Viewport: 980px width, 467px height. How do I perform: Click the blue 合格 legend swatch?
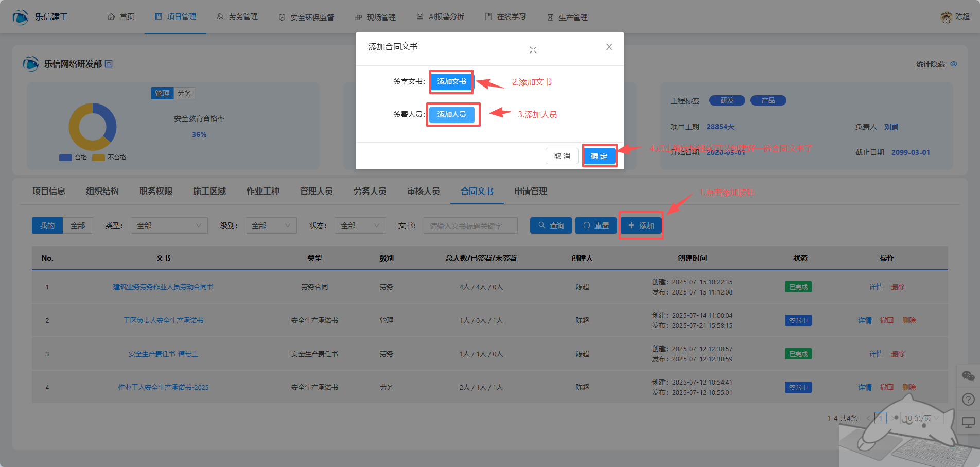pos(65,158)
